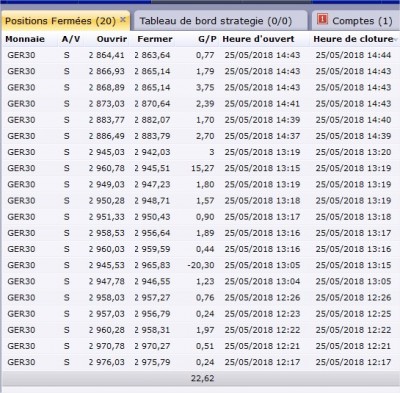
Task: Select open price 2 958,53
Action: click(107, 233)
